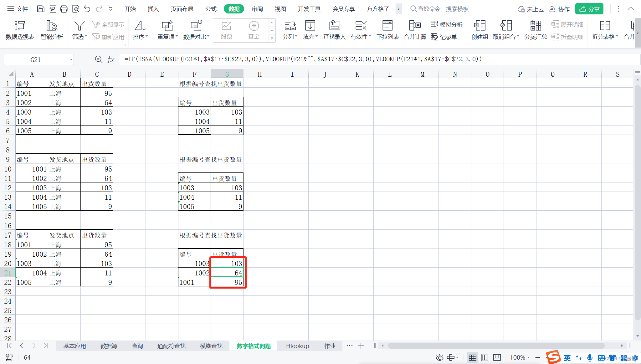641x364 pixels.
Task: Click the search commands box
Action: click(440, 9)
